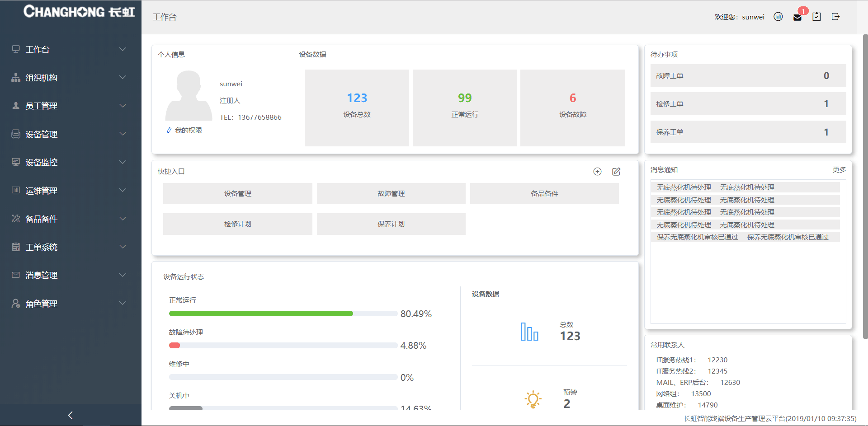Open the statistics chart icon in header
868x426 pixels.
(x=778, y=17)
